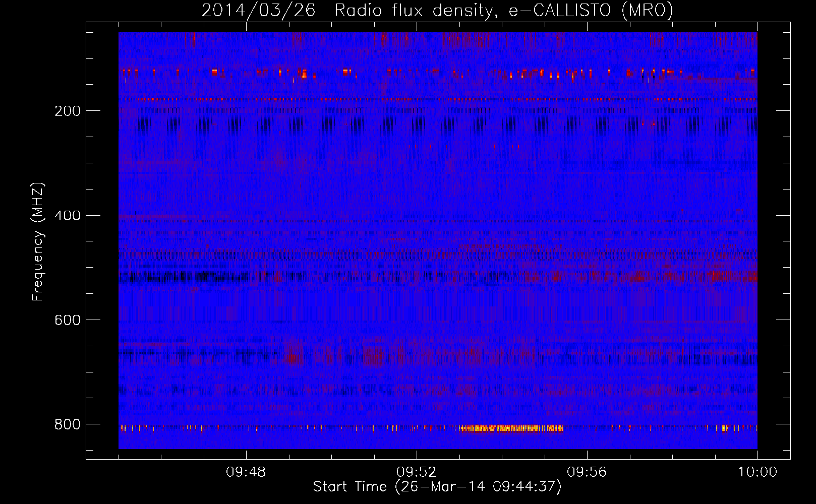Image resolution: width=816 pixels, height=504 pixels.
Task: Click the 'Start Time (26-Mar-14 09:44:37)' label
Action: tap(437, 487)
